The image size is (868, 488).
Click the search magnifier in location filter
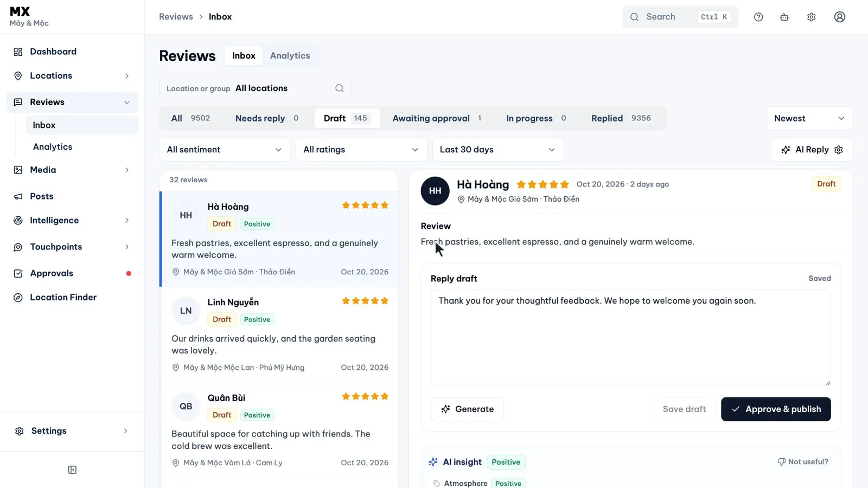(340, 88)
